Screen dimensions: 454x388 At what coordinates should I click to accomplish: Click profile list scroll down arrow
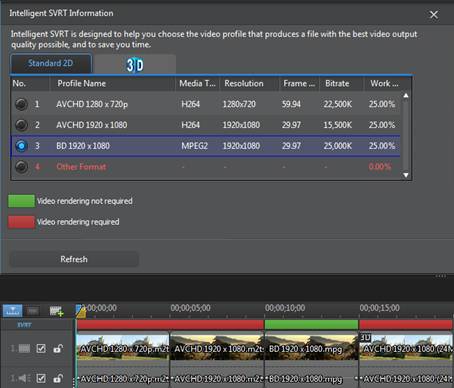(x=406, y=175)
